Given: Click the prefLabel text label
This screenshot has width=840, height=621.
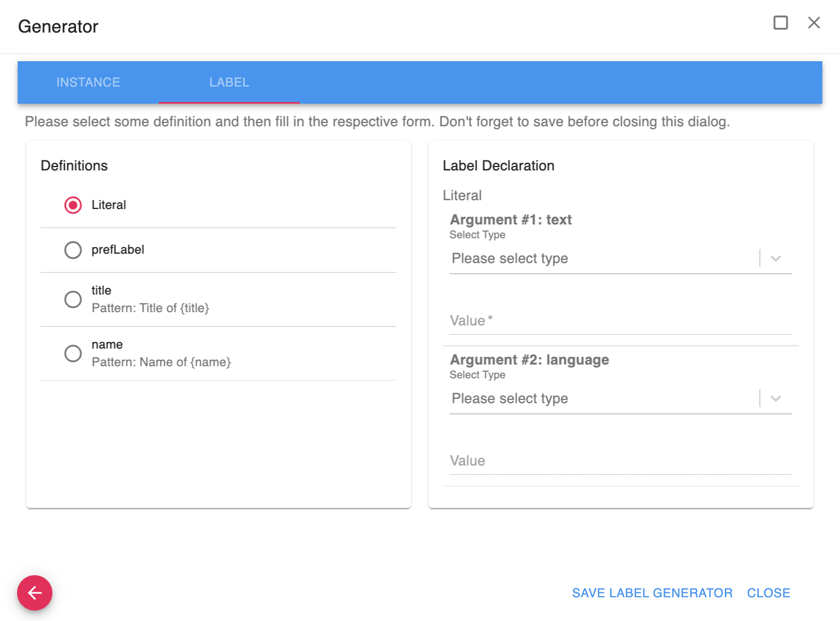Looking at the screenshot, I should tap(118, 250).
